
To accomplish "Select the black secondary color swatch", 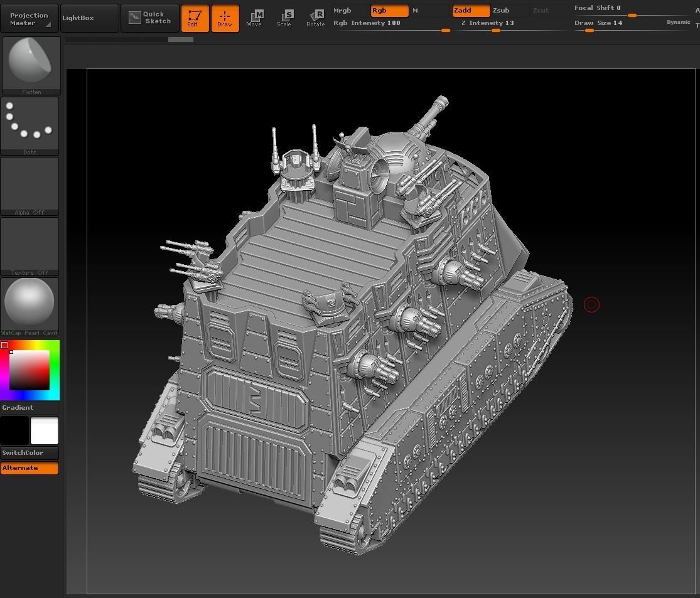I will (x=14, y=430).
